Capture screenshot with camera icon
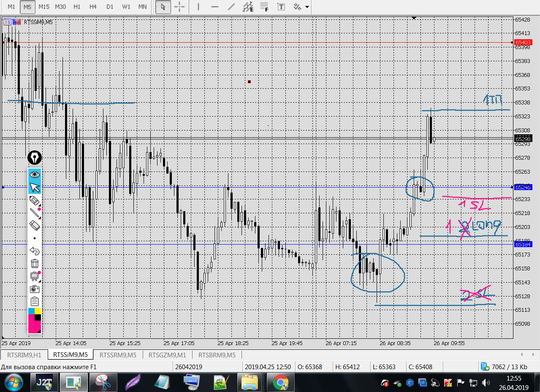The width and height of the screenshot is (540, 392). 35,289
